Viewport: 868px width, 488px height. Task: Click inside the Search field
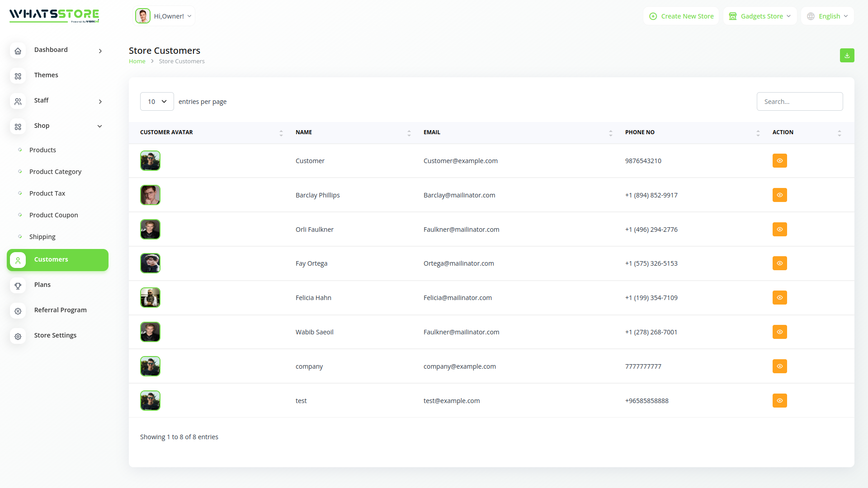[800, 101]
